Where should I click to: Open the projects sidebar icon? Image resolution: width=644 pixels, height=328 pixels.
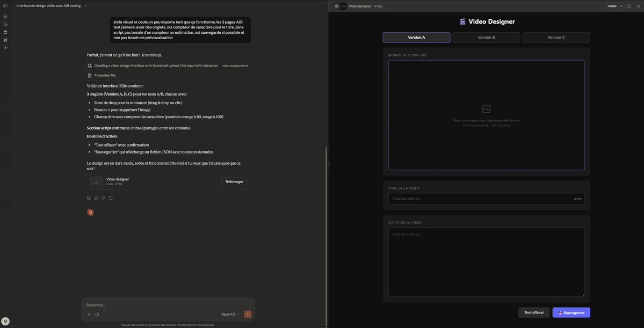coord(5,32)
